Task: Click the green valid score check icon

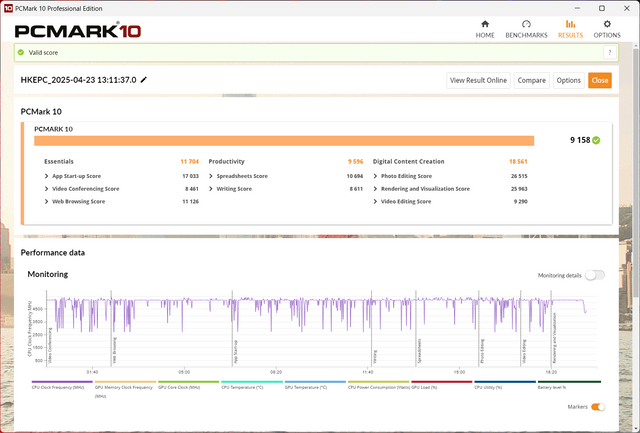Action: coord(21,52)
